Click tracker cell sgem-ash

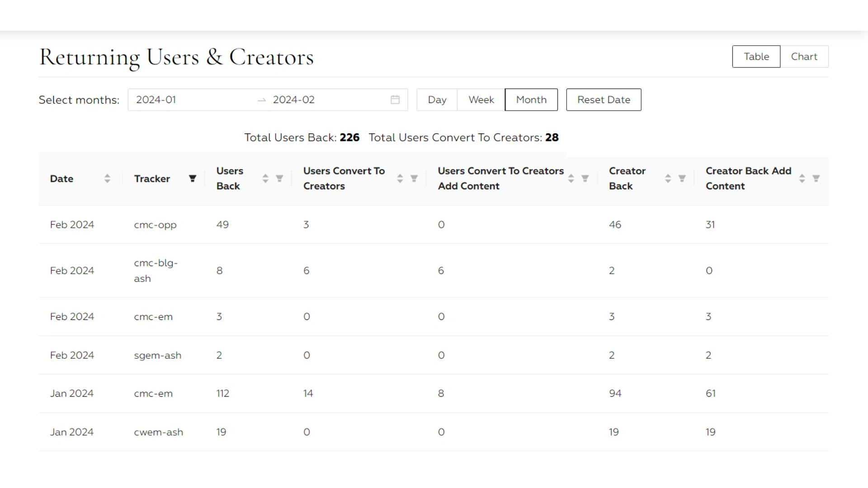tap(157, 356)
